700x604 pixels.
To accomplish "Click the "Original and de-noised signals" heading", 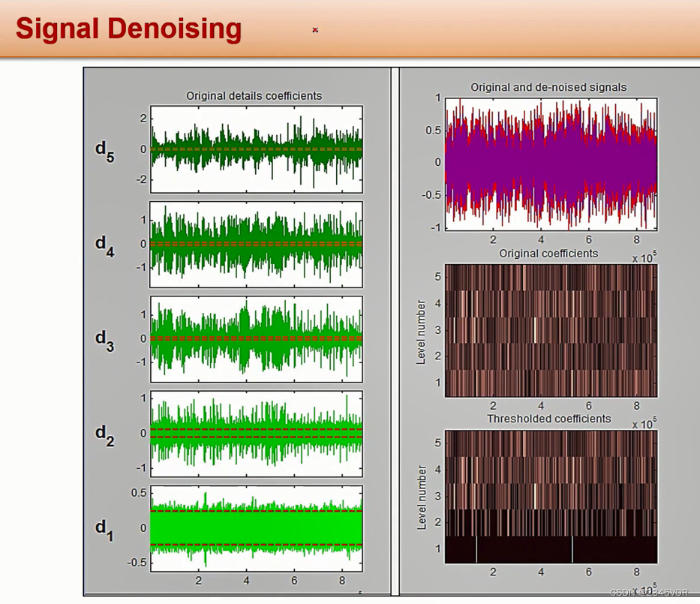I will (x=548, y=87).
